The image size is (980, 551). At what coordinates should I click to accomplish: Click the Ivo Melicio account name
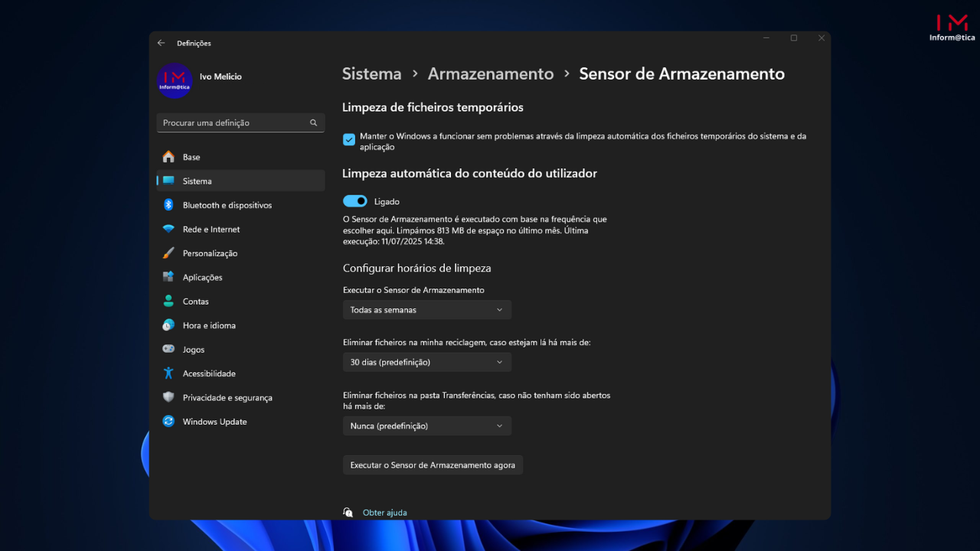point(220,77)
